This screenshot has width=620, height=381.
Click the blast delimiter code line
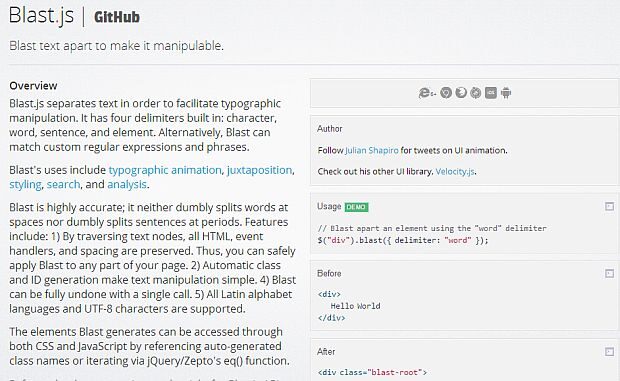pos(403,240)
